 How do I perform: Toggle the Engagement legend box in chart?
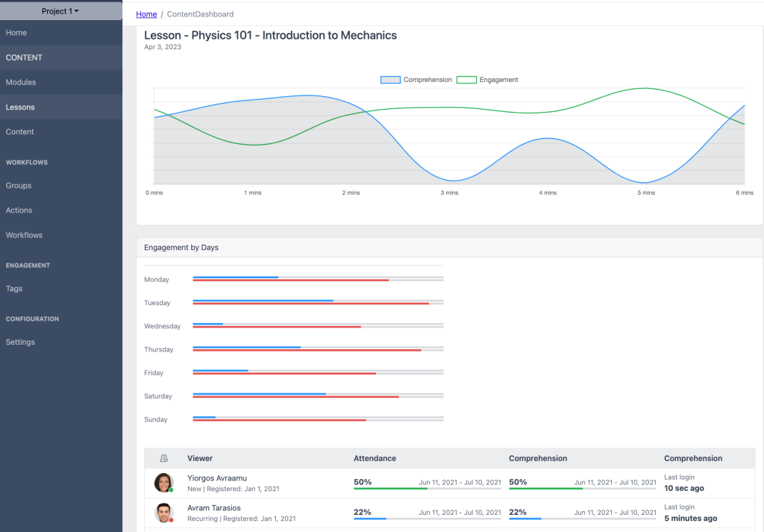click(466, 80)
